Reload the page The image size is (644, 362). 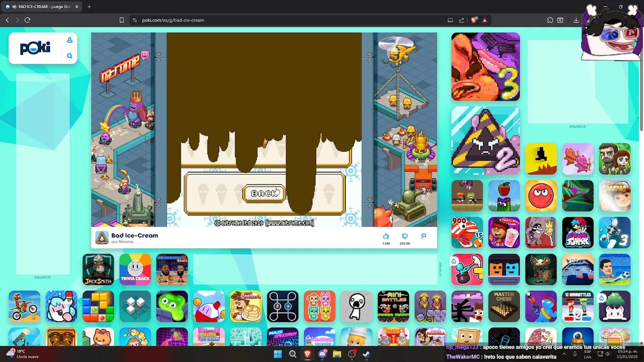coord(28,20)
